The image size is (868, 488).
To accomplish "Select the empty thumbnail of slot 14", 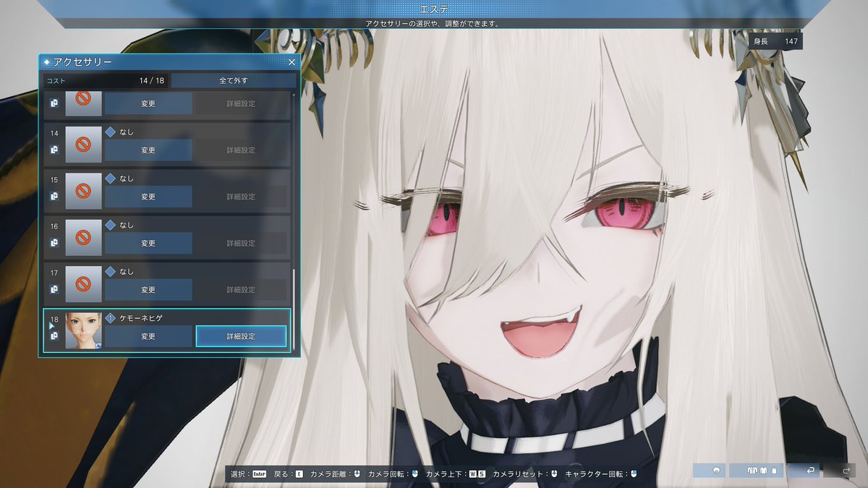I will [83, 145].
